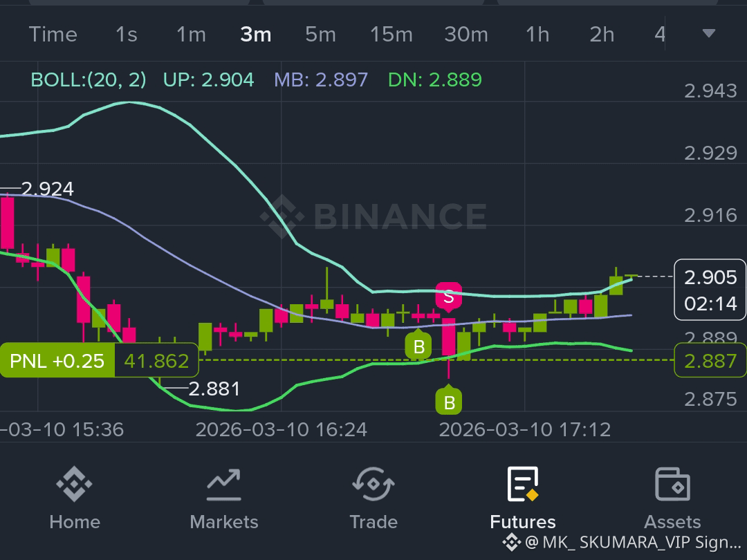Switch chart to 15m interval
Viewport: 747px width, 560px height.
[x=391, y=35]
